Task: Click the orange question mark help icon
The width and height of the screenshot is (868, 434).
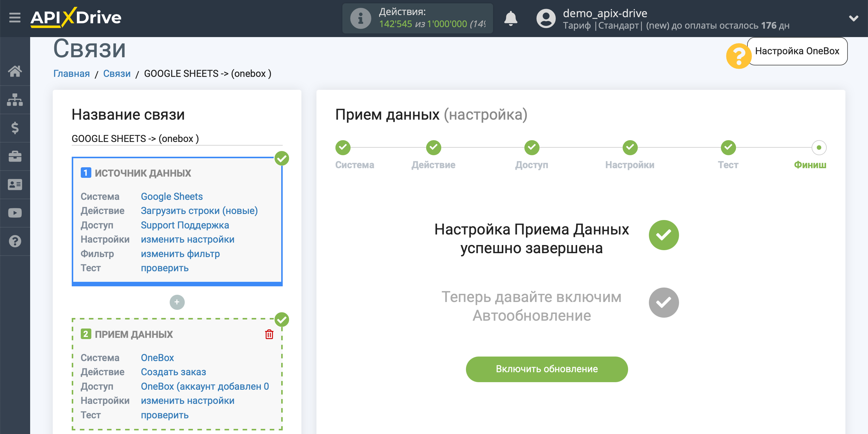Action: pyautogui.click(x=738, y=56)
